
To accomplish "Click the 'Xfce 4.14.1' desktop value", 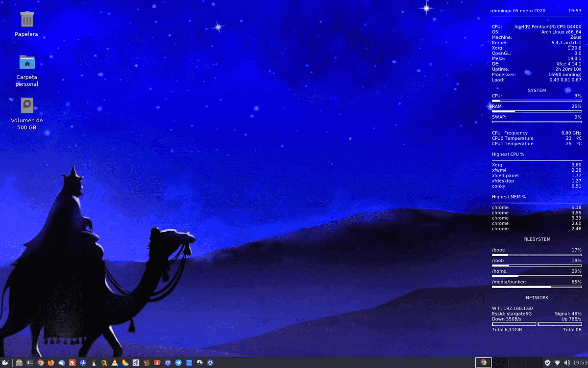I will coord(569,64).
